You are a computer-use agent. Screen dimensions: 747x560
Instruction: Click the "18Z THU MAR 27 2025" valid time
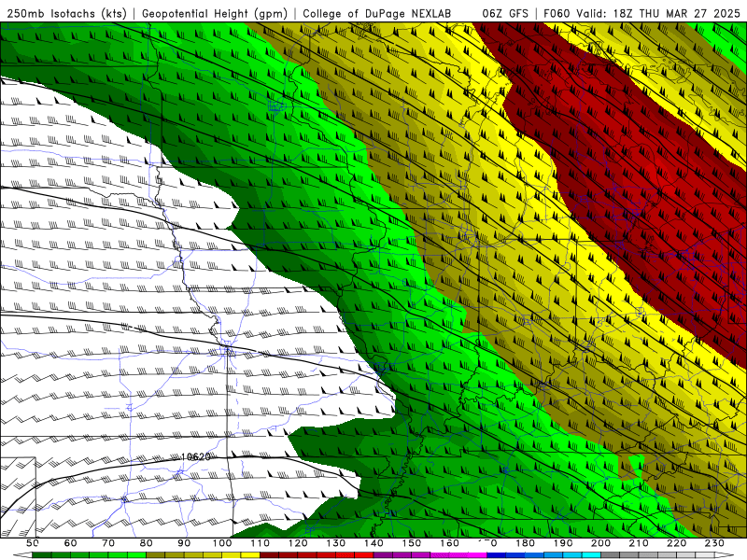coord(677,13)
